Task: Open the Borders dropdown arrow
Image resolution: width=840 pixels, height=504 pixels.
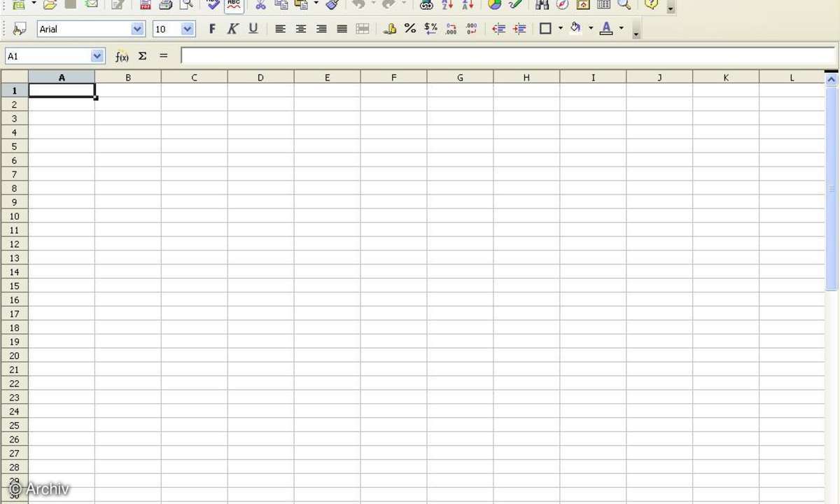Action: pyautogui.click(x=560, y=29)
